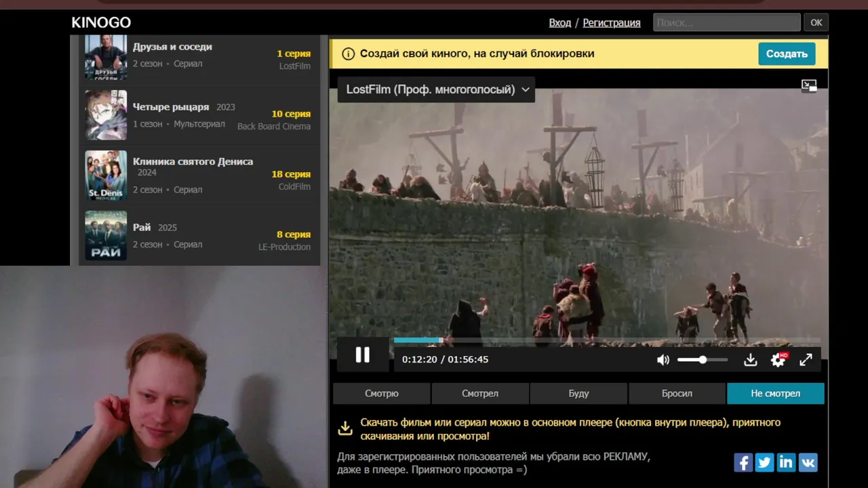
Task: Click the yellow download arrow icon below the player
Action: click(345, 428)
